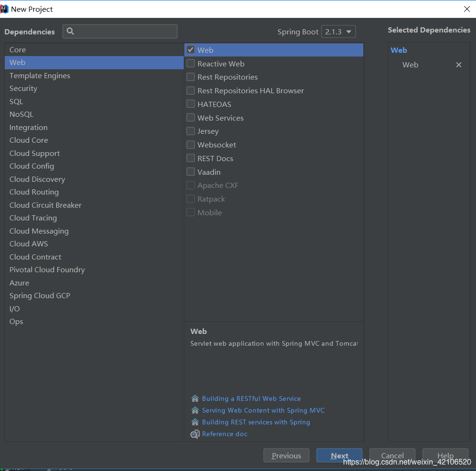Choose the Cloud Routing category
The image size is (476, 471).
tap(94, 192)
